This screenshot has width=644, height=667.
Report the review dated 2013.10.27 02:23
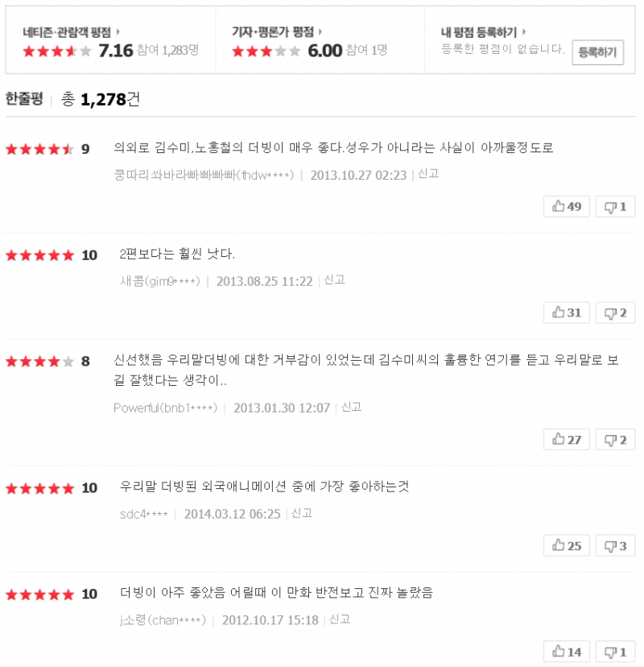coord(428,174)
